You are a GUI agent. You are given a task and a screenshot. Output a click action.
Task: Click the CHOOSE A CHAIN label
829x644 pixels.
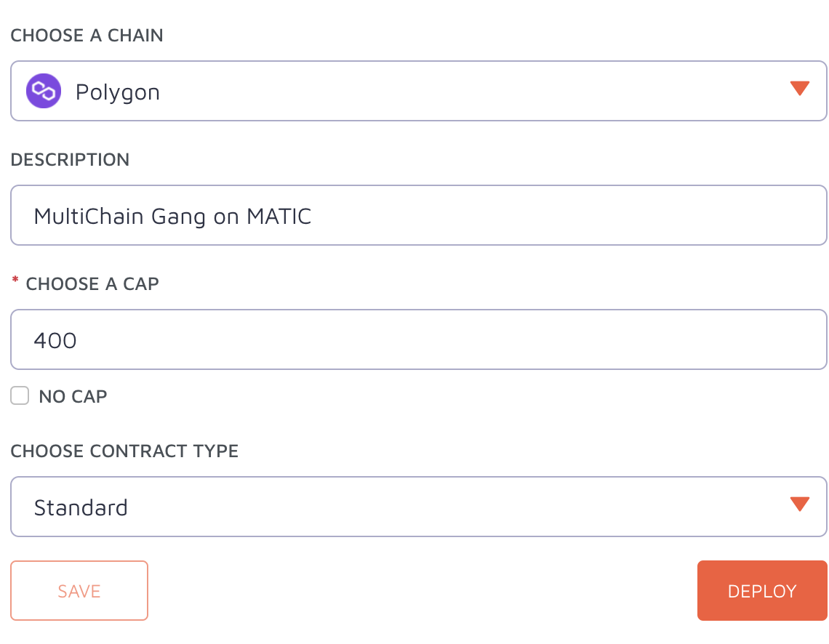(87, 36)
